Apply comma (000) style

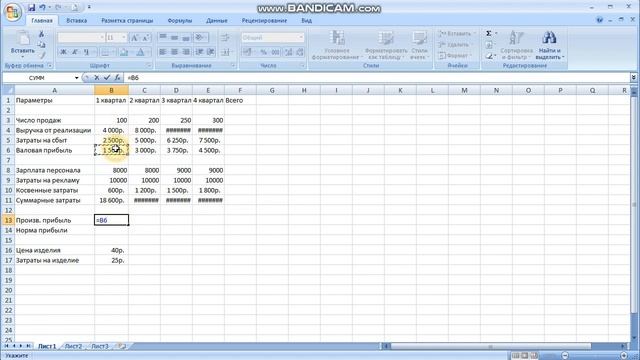(x=276, y=52)
